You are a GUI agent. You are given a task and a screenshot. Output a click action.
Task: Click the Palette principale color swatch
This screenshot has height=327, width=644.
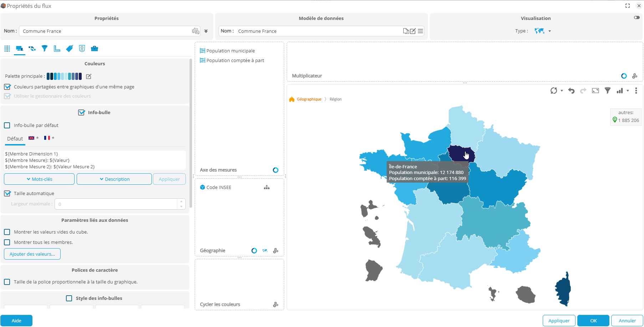coord(63,76)
